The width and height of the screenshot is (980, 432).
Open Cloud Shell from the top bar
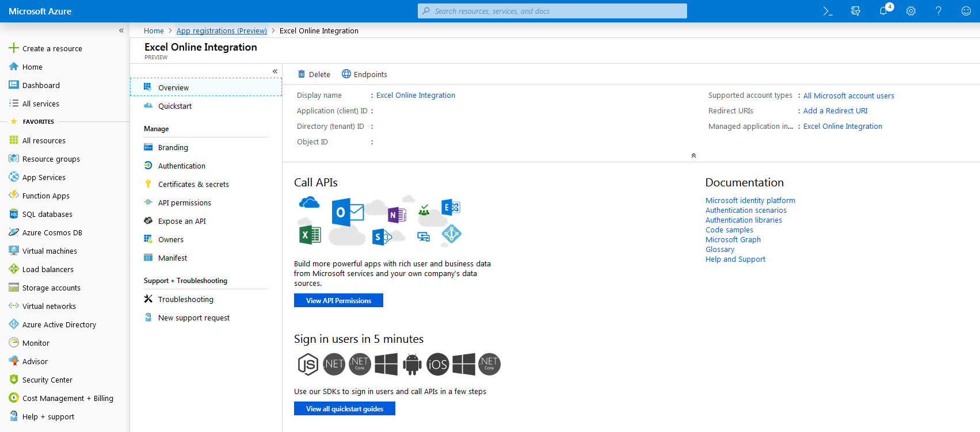[828, 11]
